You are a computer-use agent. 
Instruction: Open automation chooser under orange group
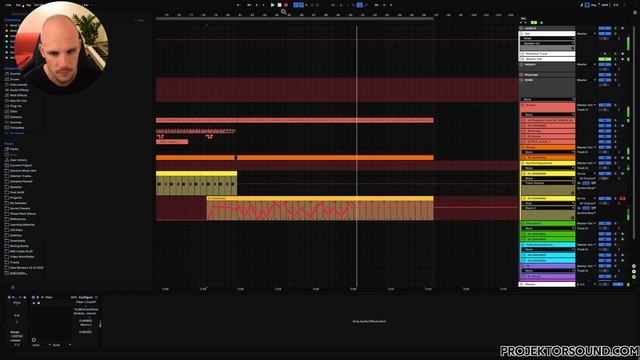coord(549,152)
